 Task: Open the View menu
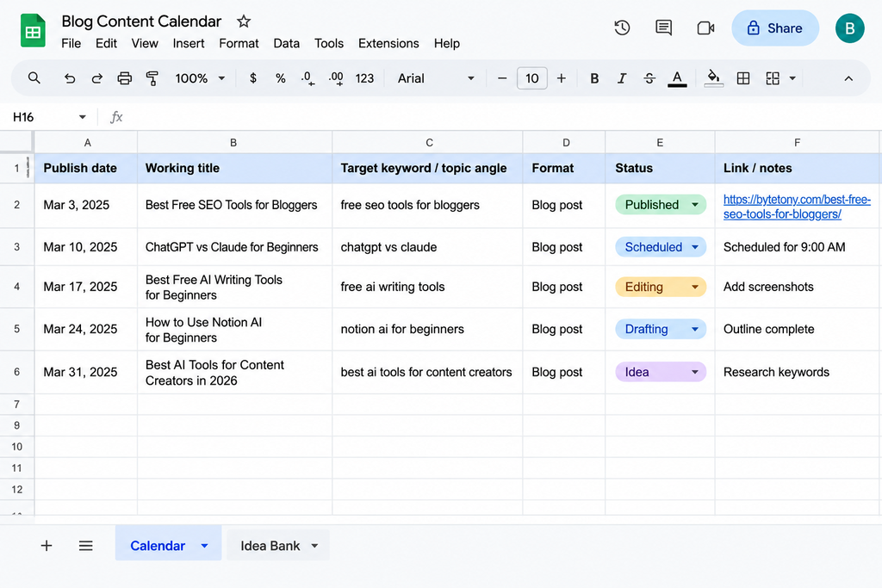(x=145, y=43)
